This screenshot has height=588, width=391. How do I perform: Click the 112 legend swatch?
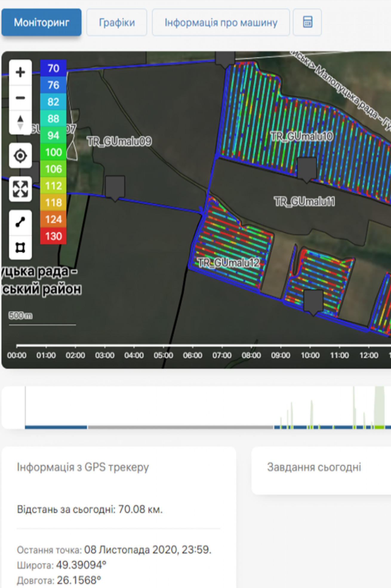53,186
